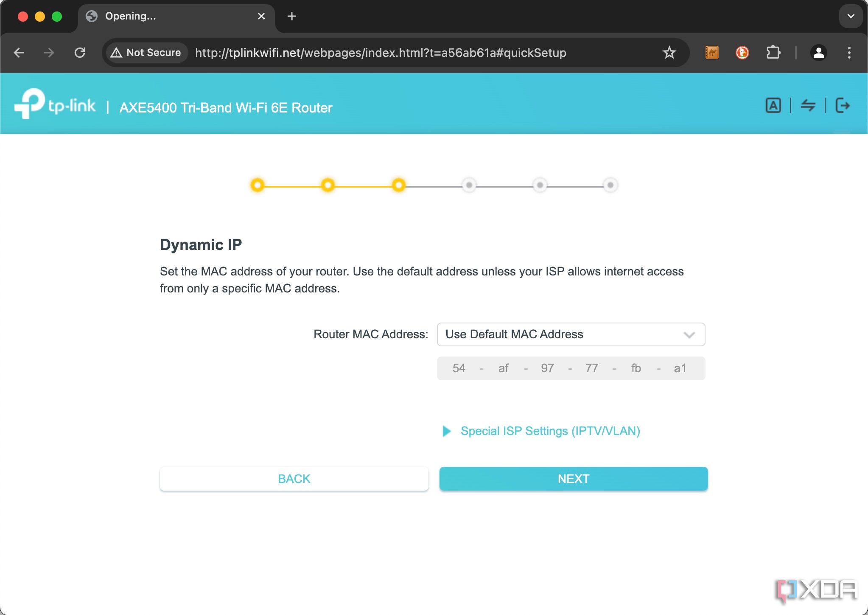Viewport: 868px width, 615px height.
Task: Click the MAC address input field (54)
Action: pyautogui.click(x=458, y=368)
